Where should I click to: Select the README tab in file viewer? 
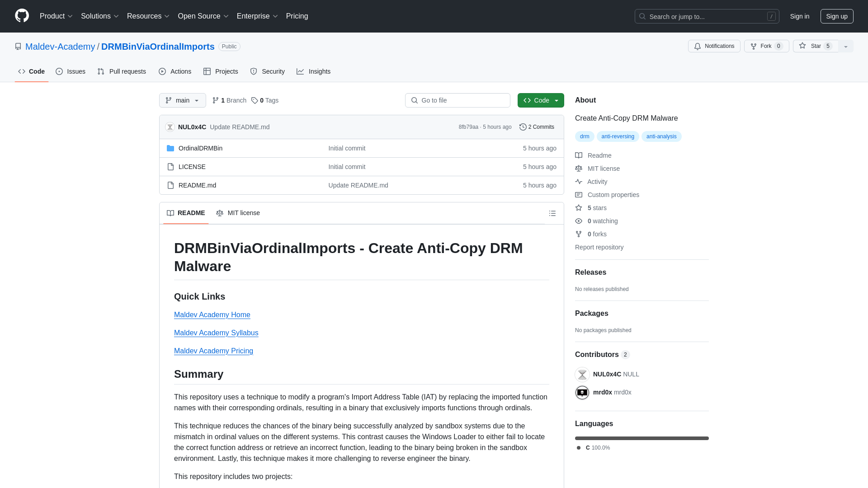(x=186, y=213)
